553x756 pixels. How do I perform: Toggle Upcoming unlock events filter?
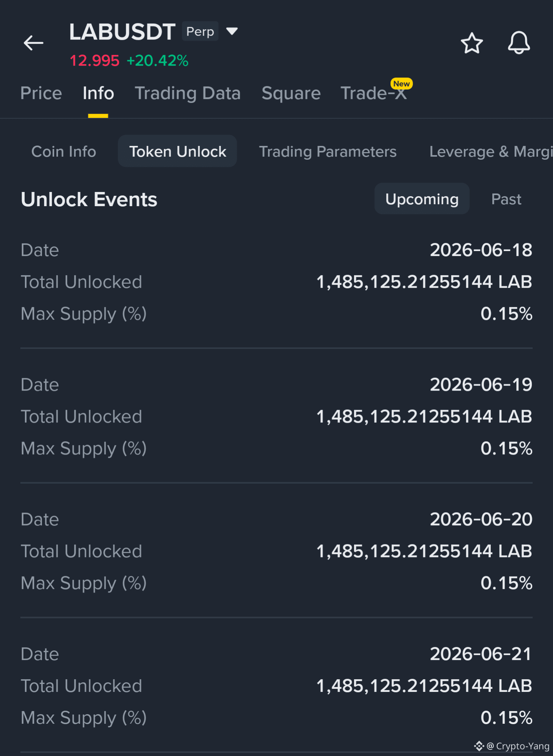(x=422, y=199)
